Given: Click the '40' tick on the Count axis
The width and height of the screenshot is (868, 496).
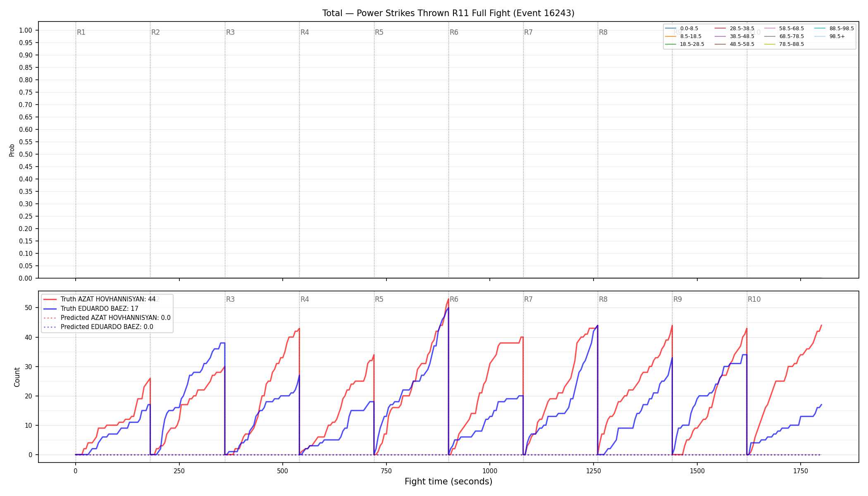Looking at the screenshot, I should 28,337.
